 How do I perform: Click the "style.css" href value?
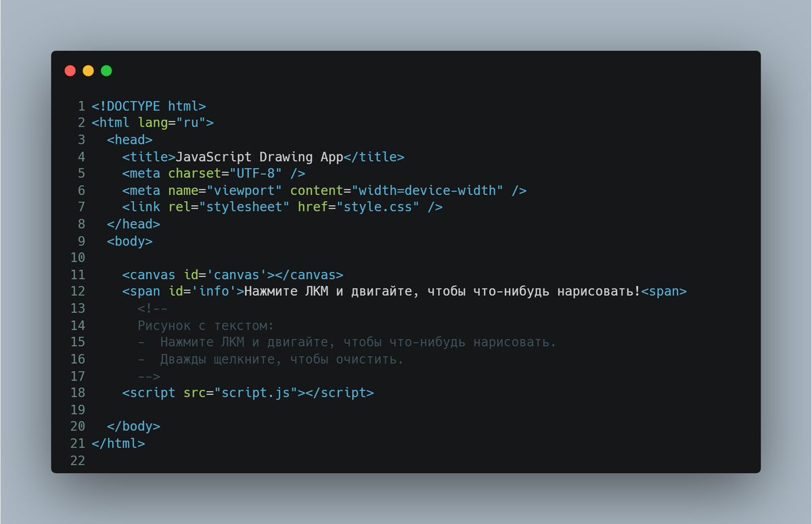pos(382,207)
